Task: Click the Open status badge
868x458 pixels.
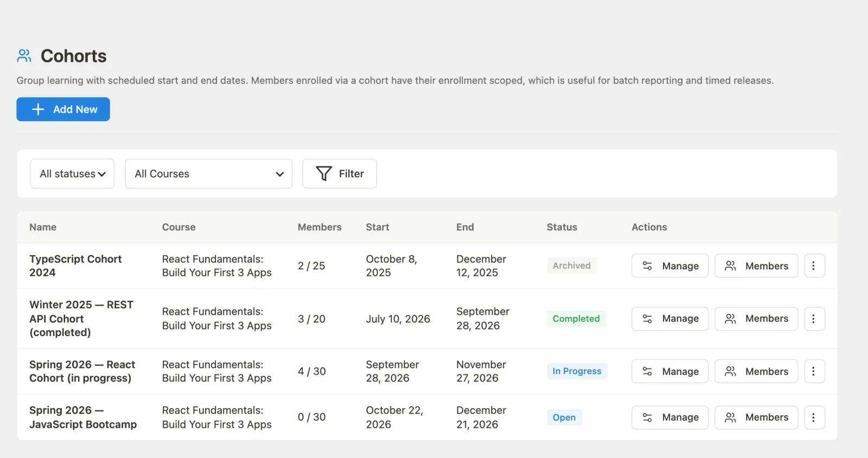Action: pos(564,417)
